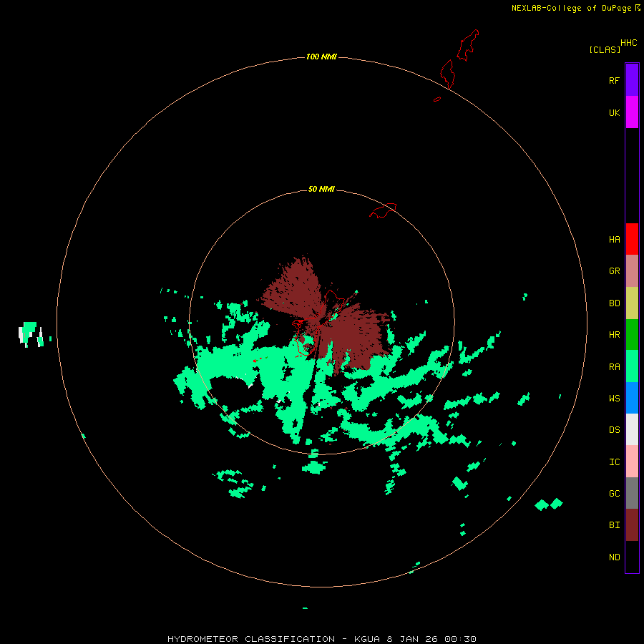Select the GC legend label text
This screenshot has height=644, width=644.
[x=615, y=493]
